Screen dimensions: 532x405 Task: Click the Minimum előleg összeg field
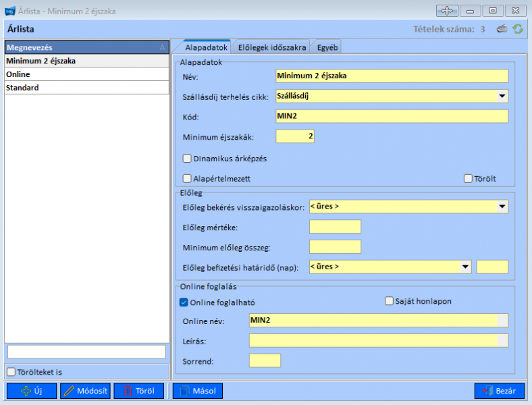pyautogui.click(x=335, y=246)
